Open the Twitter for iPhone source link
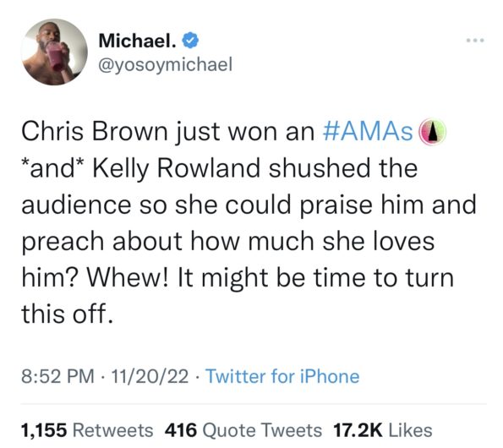Image resolution: width=503 pixels, height=448 pixels. pyautogui.click(x=282, y=376)
